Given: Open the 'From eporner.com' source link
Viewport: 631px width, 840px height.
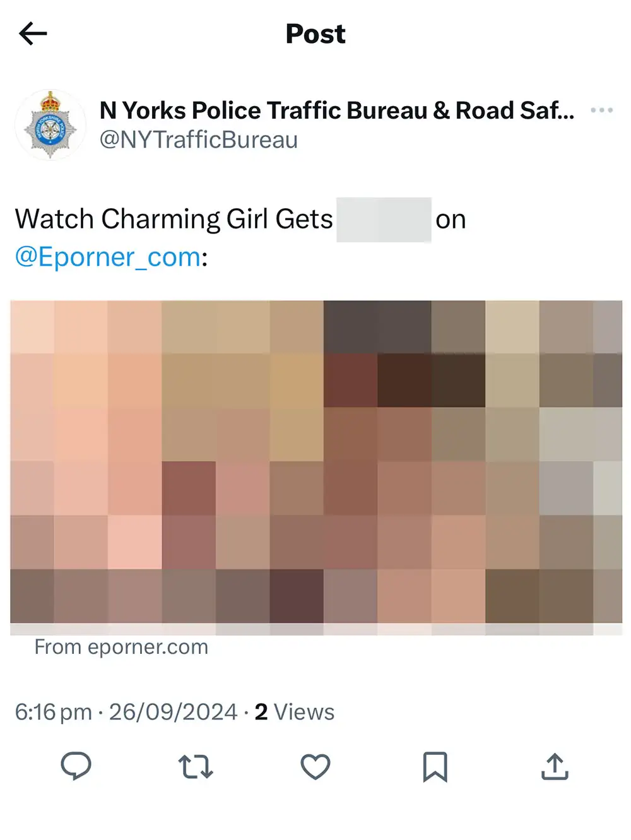Looking at the screenshot, I should [x=121, y=647].
